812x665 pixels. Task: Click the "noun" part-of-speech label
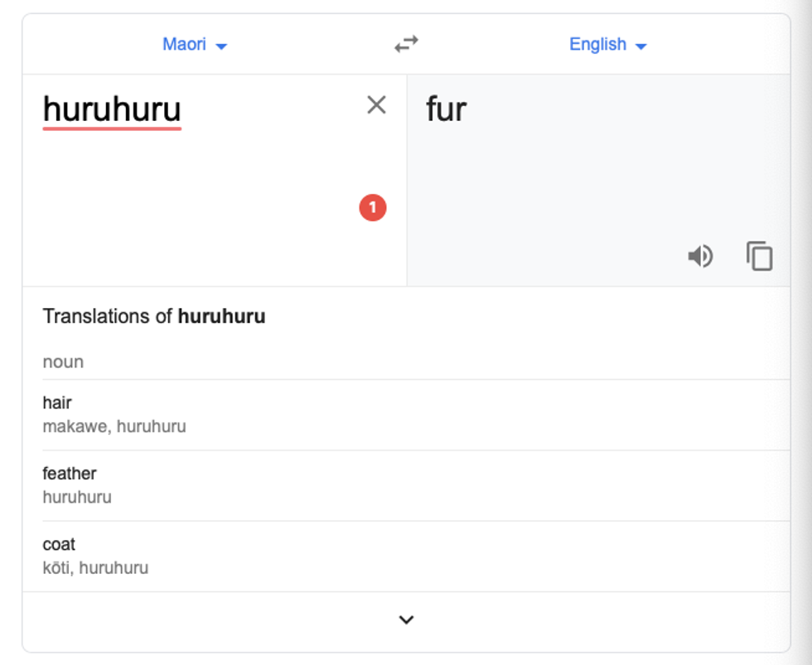63,362
